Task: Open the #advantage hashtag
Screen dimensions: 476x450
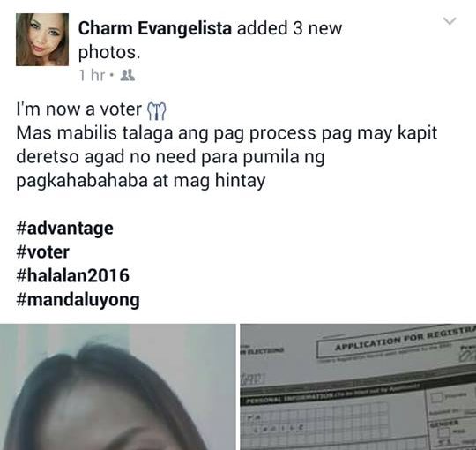Action: [x=64, y=229]
